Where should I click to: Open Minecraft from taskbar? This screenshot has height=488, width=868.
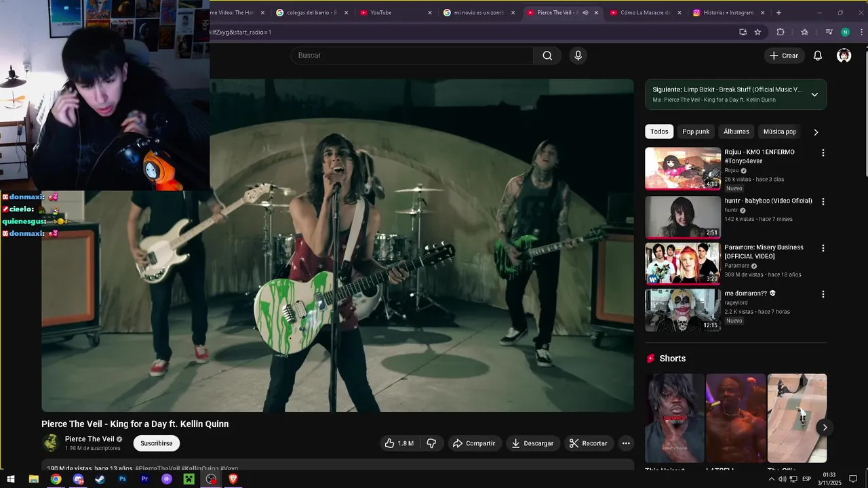tap(189, 479)
